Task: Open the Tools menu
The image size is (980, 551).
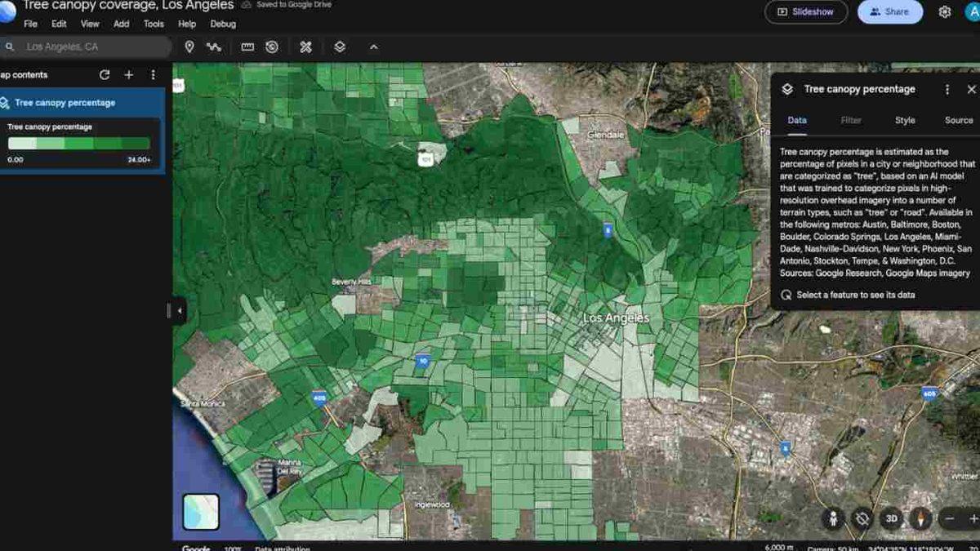Action: [154, 24]
